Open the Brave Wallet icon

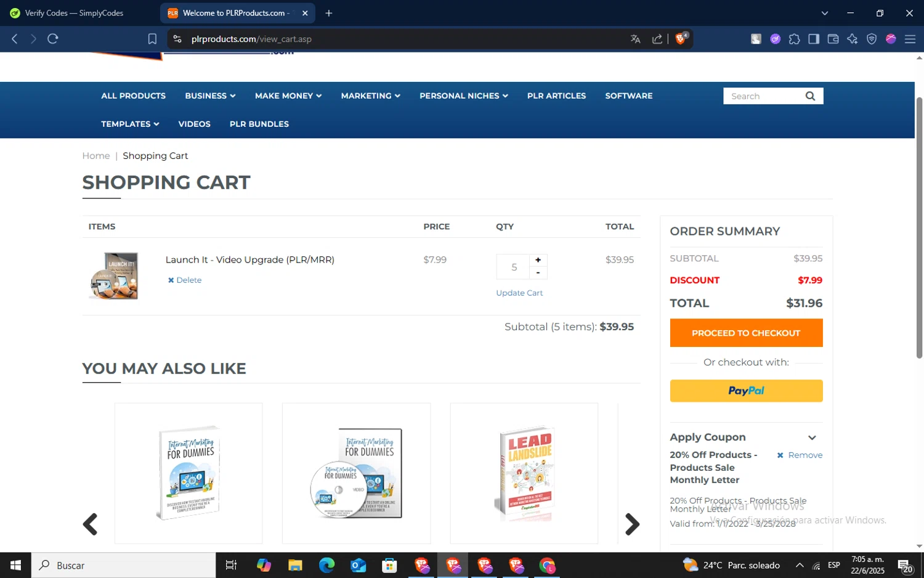coord(833,39)
